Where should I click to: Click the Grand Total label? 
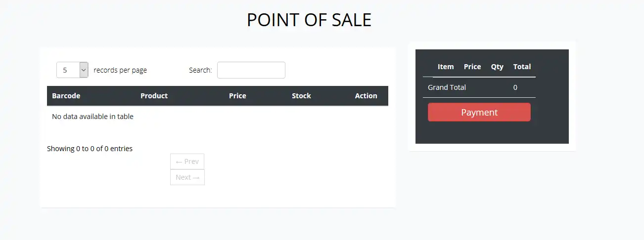pyautogui.click(x=447, y=87)
